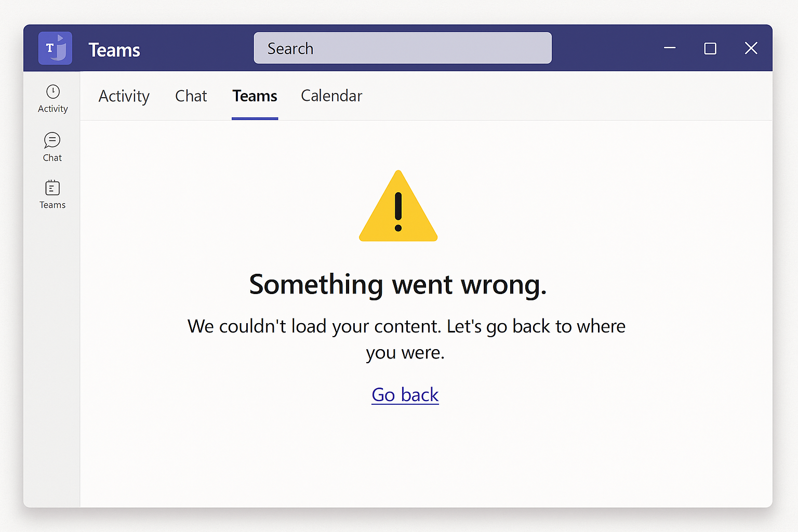The height and width of the screenshot is (532, 798).
Task: Click the couldn't load your content message
Action: point(406,339)
